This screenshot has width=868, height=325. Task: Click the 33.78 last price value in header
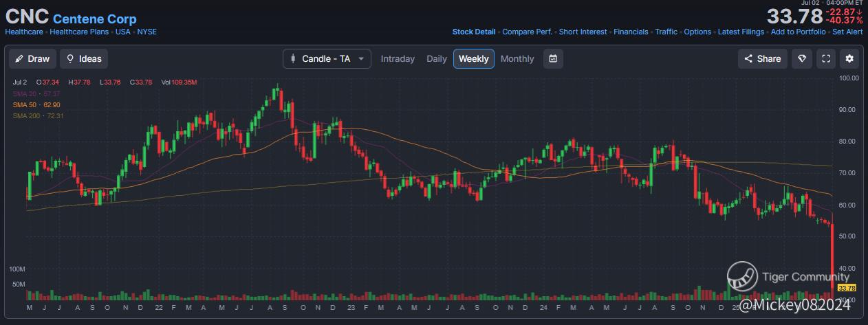794,16
